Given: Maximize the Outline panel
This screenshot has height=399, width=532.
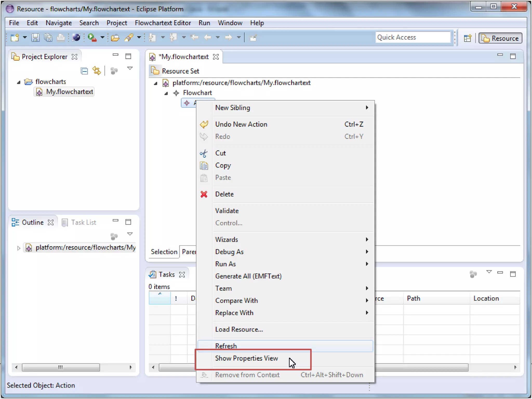Looking at the screenshot, I should [x=128, y=222].
